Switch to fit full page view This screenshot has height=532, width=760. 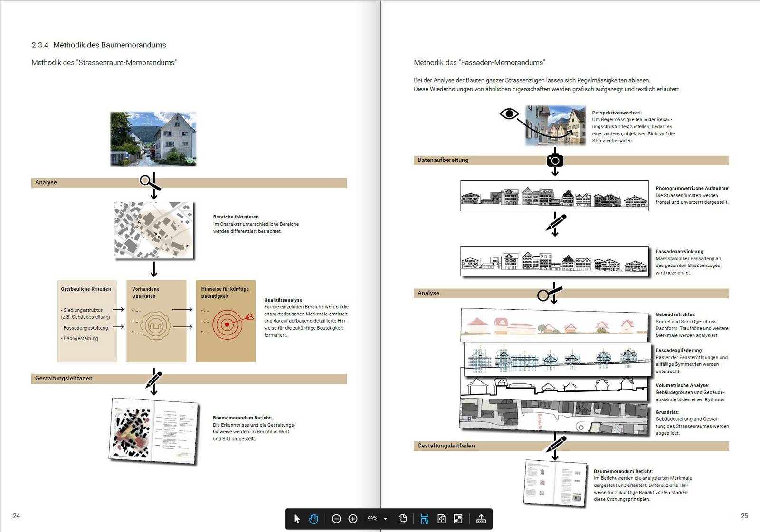pos(441,519)
